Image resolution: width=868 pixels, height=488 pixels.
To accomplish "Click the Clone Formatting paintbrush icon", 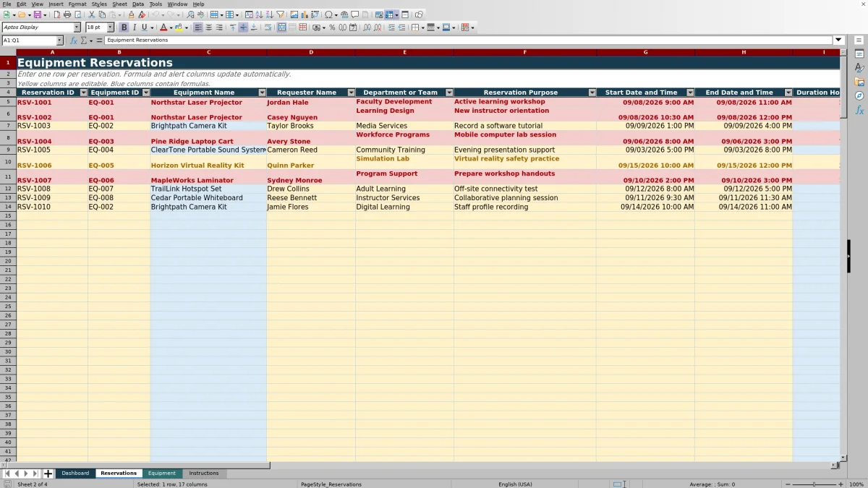I will tap(131, 14).
